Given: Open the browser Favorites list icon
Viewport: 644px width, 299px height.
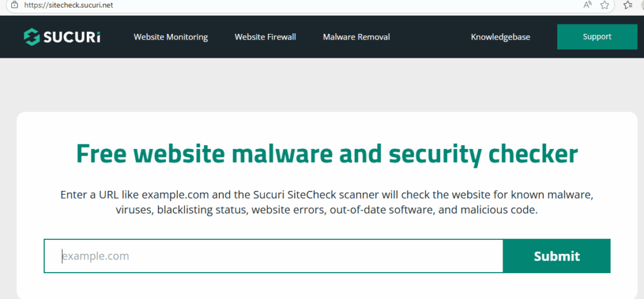Looking at the screenshot, I should (x=627, y=5).
